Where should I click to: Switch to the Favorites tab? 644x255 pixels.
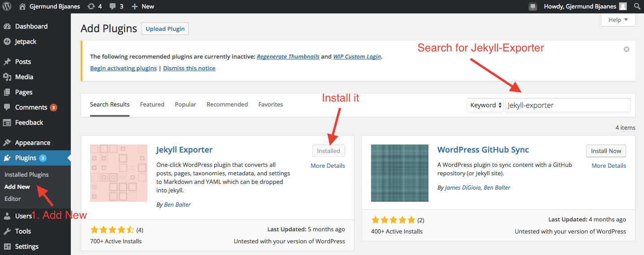point(271,104)
